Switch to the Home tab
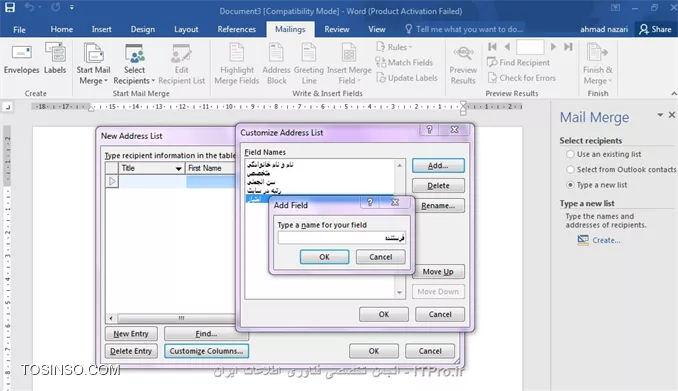The height and width of the screenshot is (391, 678). [61, 29]
